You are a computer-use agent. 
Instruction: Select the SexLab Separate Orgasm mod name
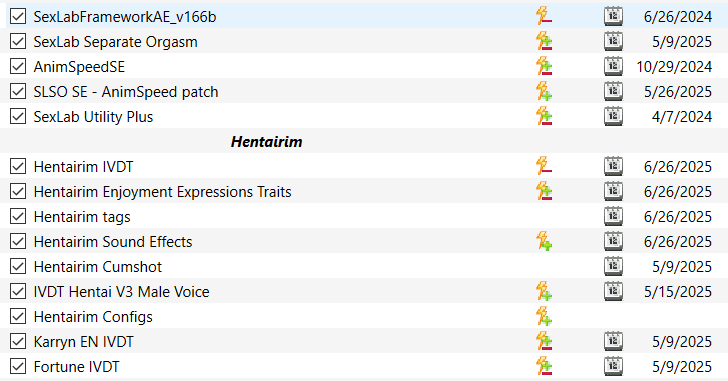pos(116,42)
